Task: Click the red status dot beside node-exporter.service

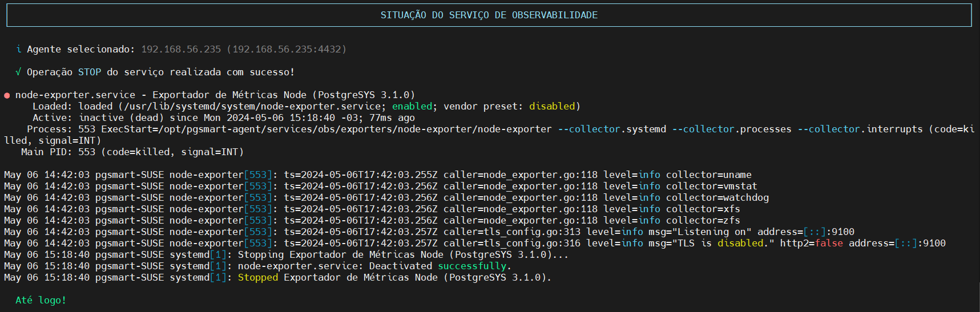Action: click(x=7, y=95)
